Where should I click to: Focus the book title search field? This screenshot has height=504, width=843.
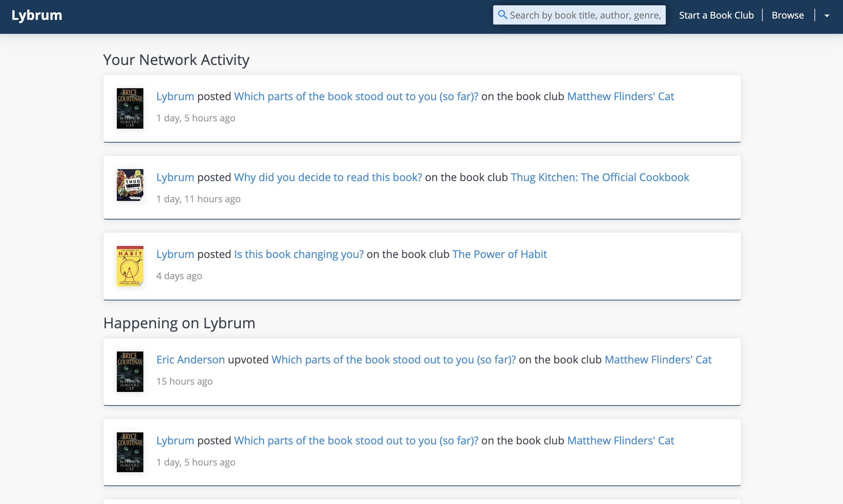[x=585, y=15]
